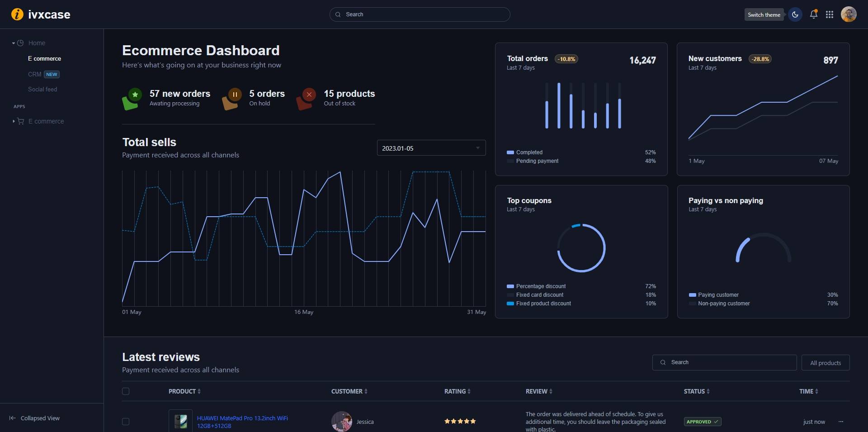Open notifications bell icon

(x=813, y=14)
